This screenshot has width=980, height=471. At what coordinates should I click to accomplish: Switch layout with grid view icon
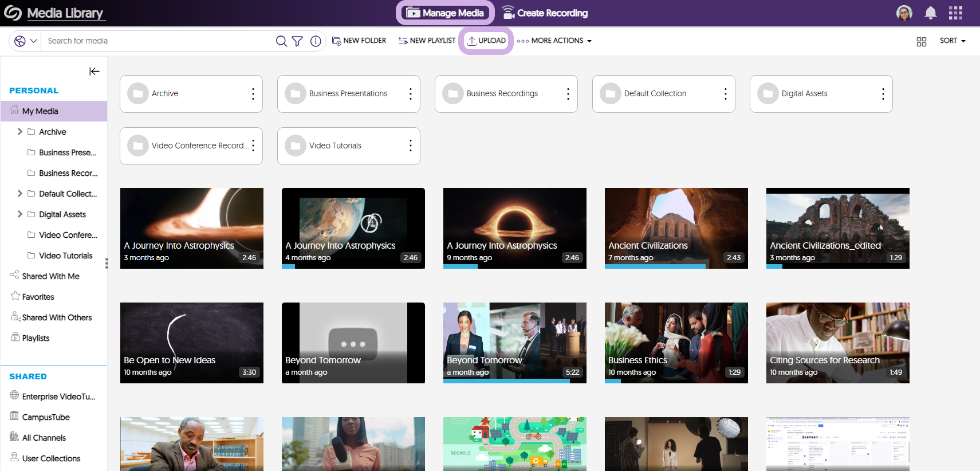(921, 41)
